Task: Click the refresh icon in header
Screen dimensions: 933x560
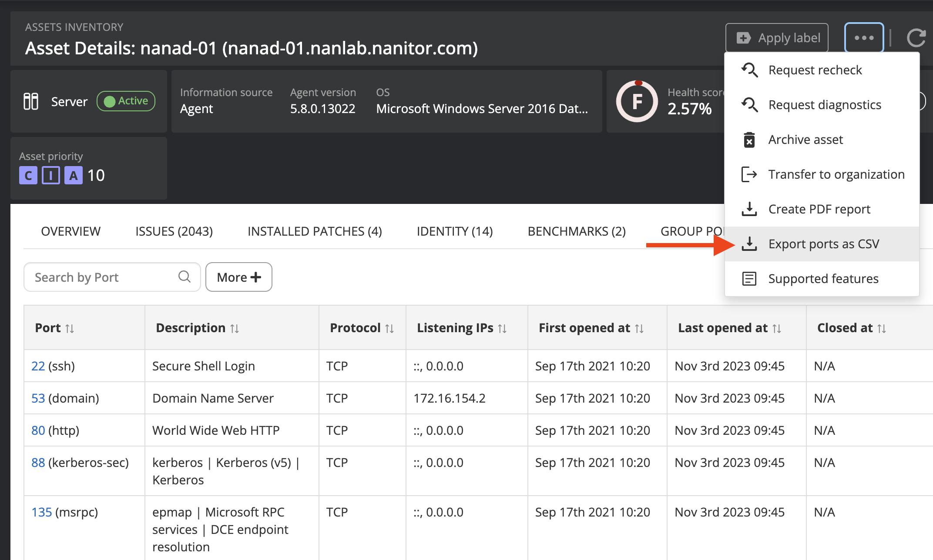Action: pyautogui.click(x=916, y=38)
